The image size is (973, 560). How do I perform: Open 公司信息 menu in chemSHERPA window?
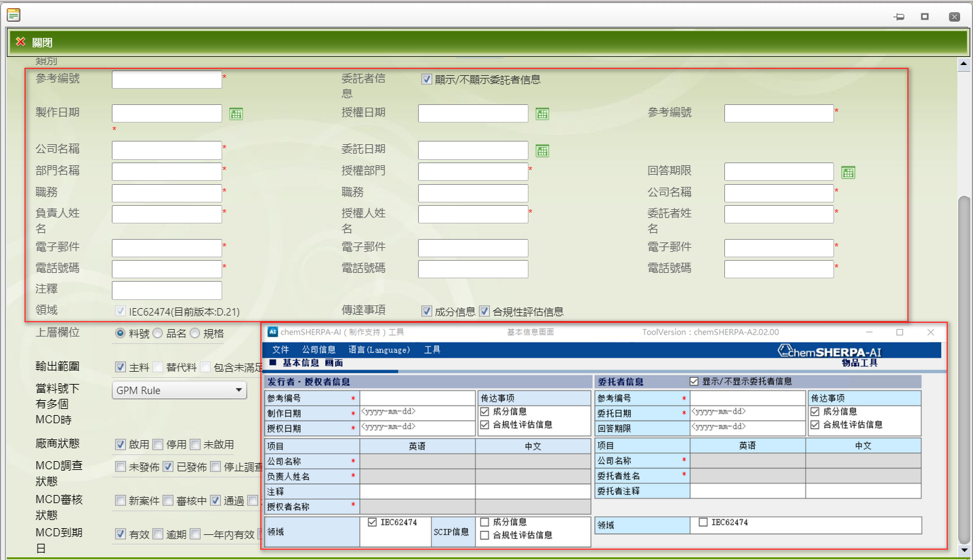click(x=318, y=350)
